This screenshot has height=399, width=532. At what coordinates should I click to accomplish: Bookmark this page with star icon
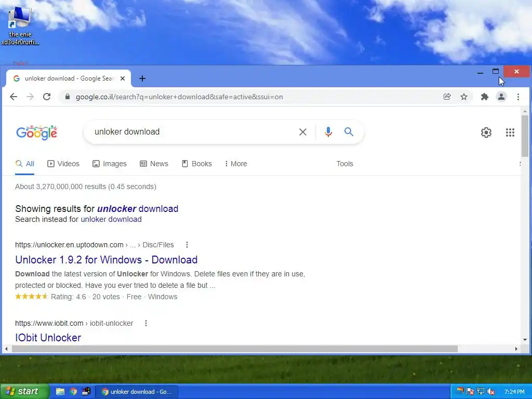tap(464, 97)
